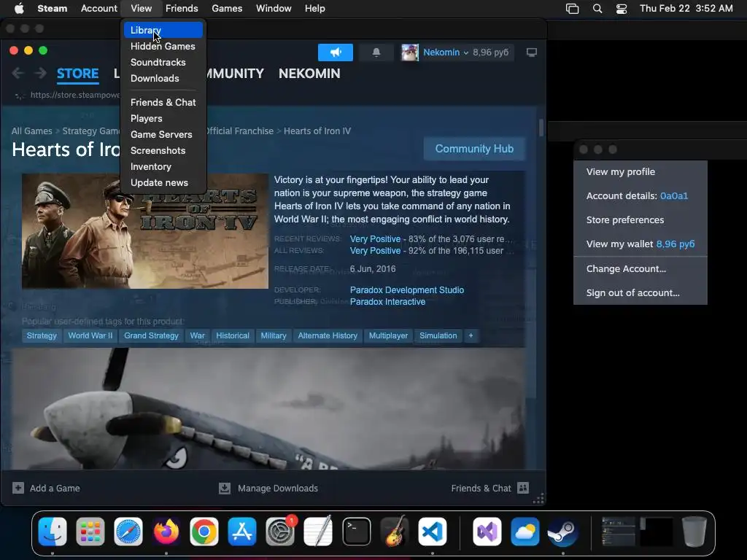This screenshot has width=747, height=560.
Task: Select Library in the View menu
Action: pyautogui.click(x=163, y=30)
